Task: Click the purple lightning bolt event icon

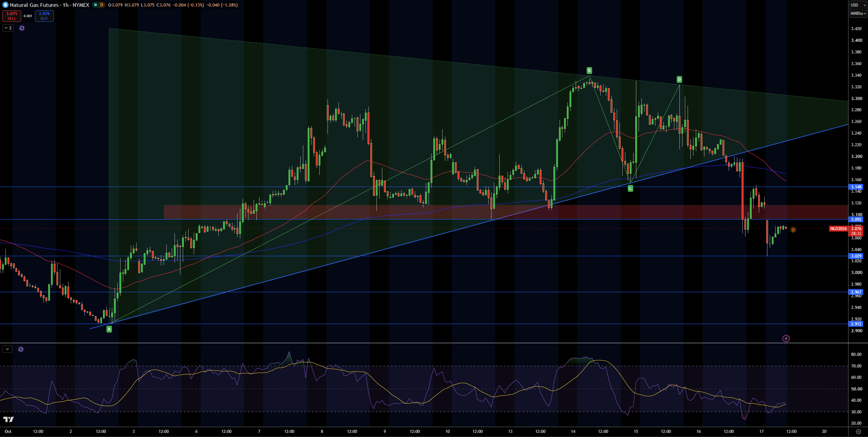Action: pos(786,338)
